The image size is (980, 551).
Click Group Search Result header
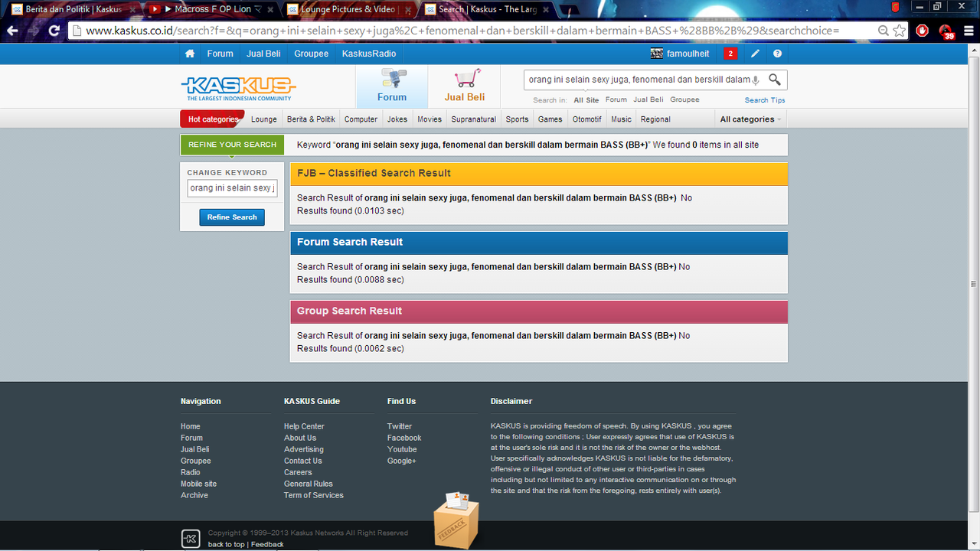538,311
